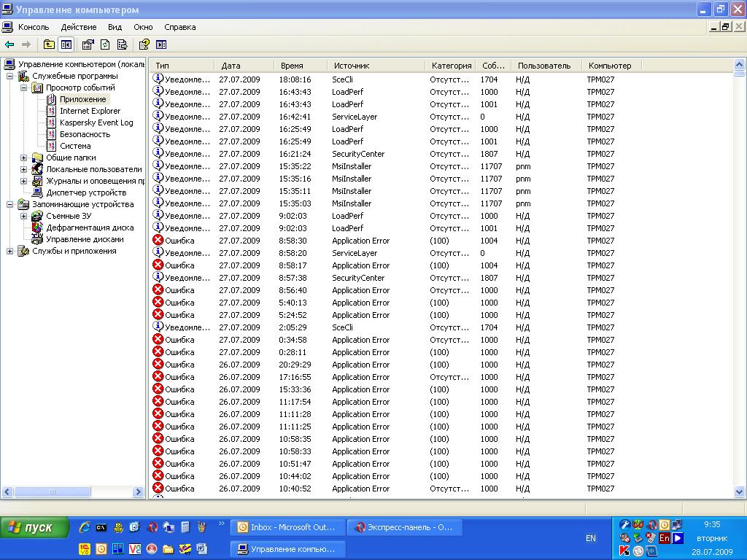Select the Internet Explorer event log

[90, 111]
